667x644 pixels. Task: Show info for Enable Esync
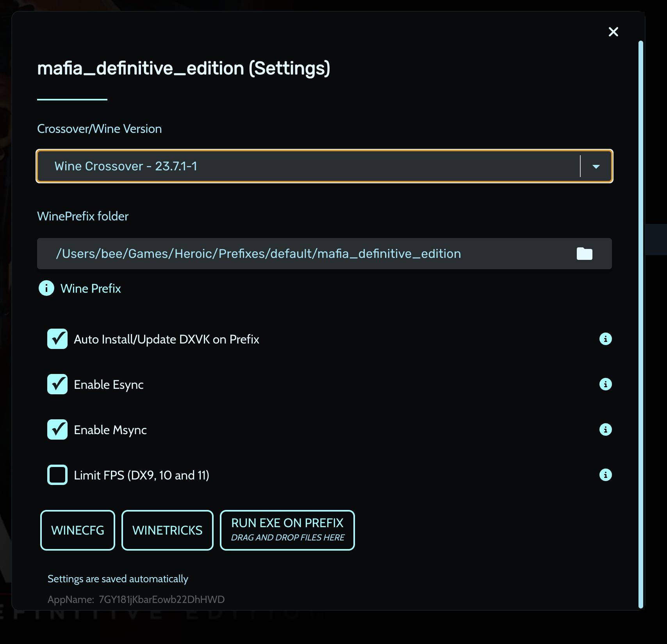605,384
